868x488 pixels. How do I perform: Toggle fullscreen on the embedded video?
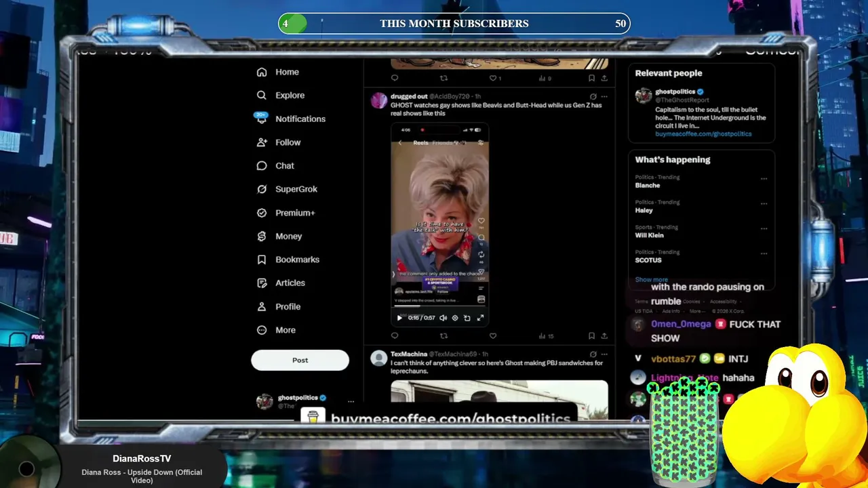pos(480,318)
